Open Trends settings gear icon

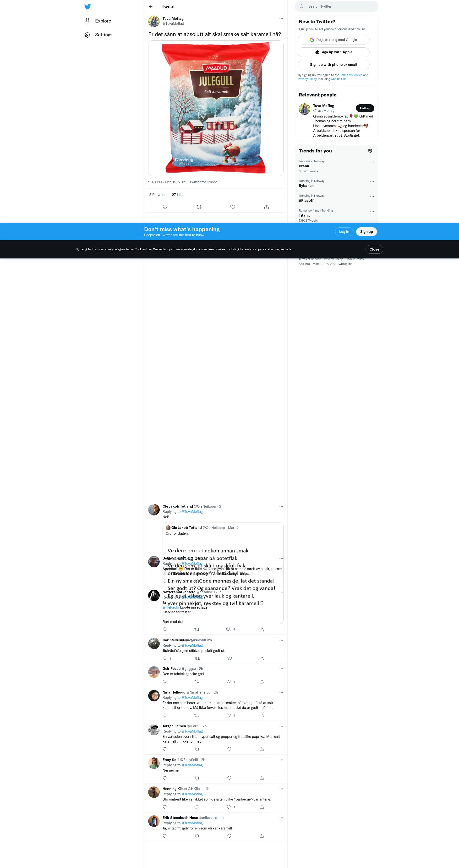[x=370, y=151]
